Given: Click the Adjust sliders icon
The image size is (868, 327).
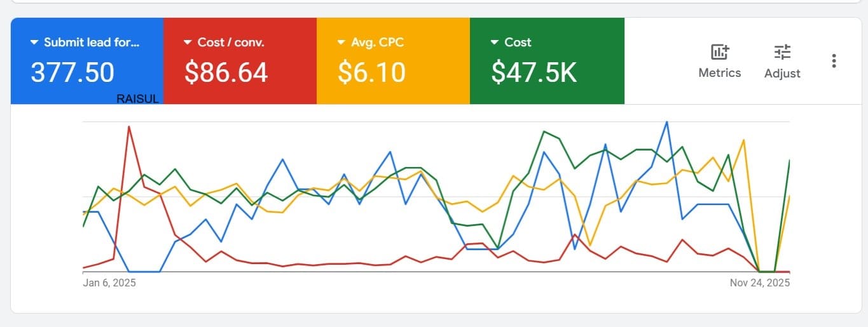Looking at the screenshot, I should tap(782, 52).
